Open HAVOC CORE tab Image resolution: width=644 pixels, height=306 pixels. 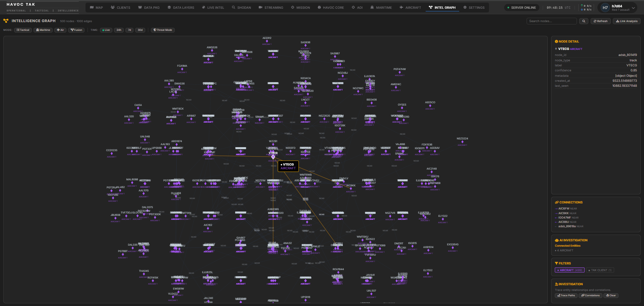click(x=331, y=7)
